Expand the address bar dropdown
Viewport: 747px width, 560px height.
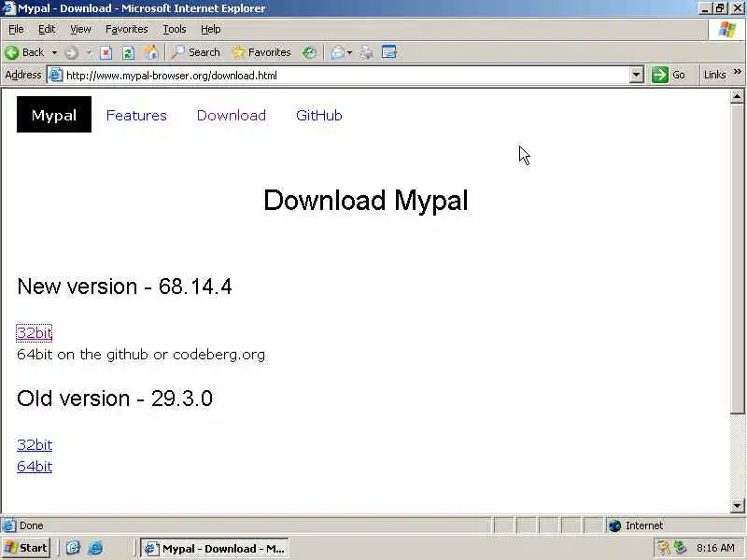[x=637, y=76]
